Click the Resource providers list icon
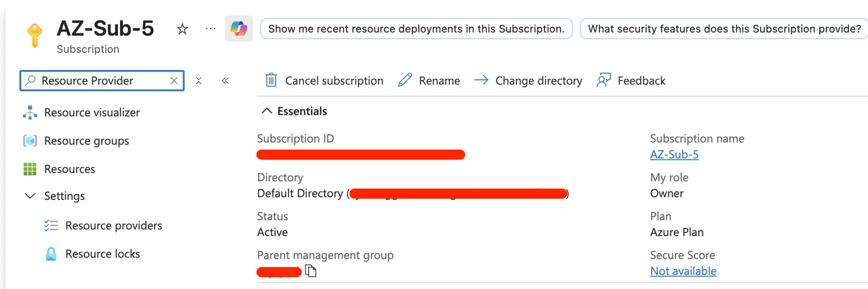868x289 pixels. click(51, 225)
